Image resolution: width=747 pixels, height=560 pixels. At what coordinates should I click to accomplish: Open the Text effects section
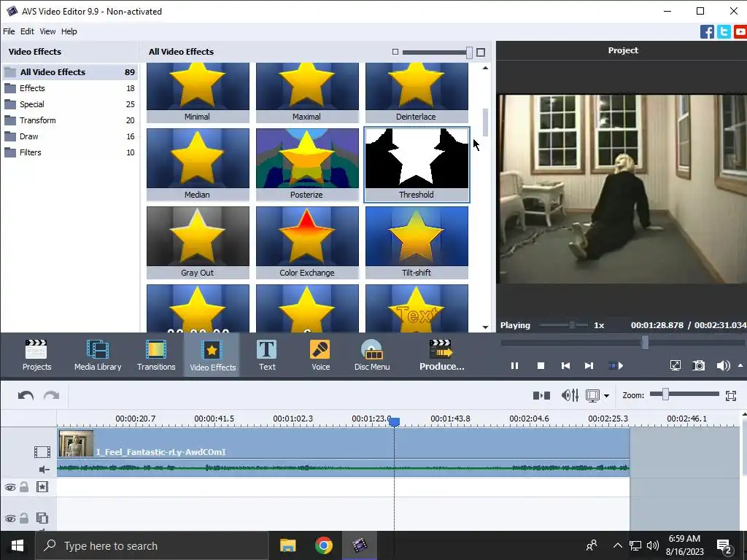[x=267, y=355]
